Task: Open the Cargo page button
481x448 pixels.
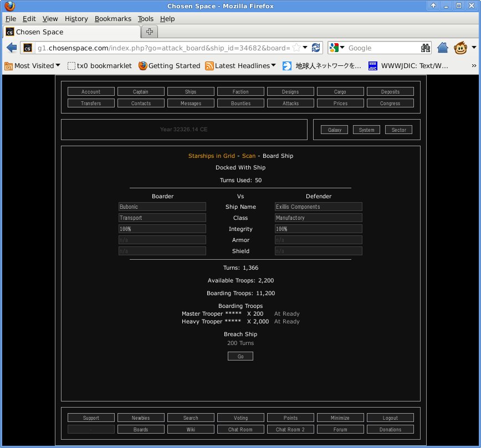Action: pos(340,91)
